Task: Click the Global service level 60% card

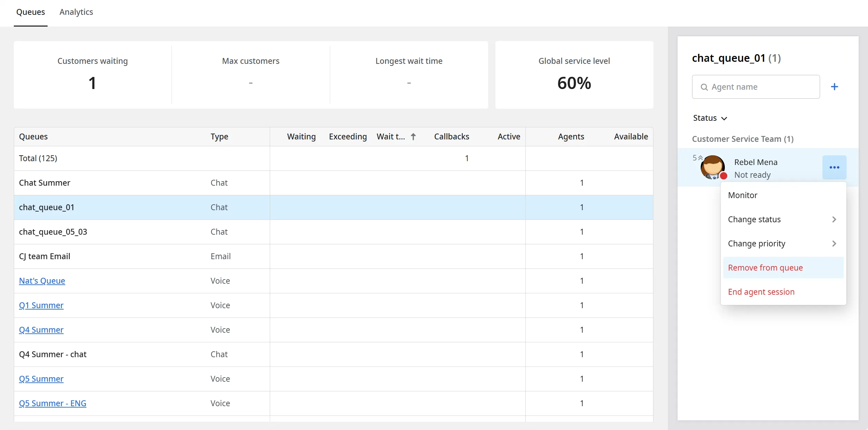Action: point(574,75)
